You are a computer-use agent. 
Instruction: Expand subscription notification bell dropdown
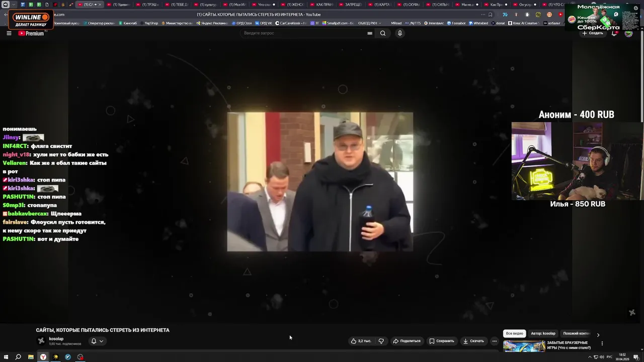click(x=97, y=341)
